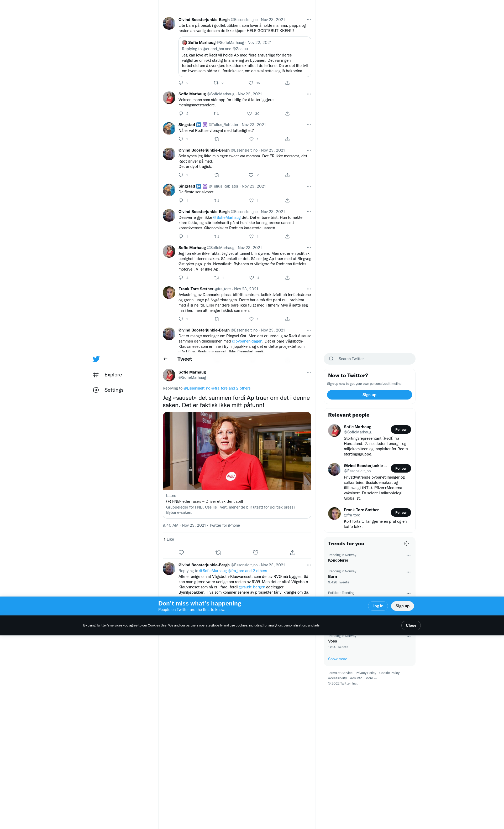Like Singstad's latterlighet tweet
Screen dimensions: 504x829
251,139
